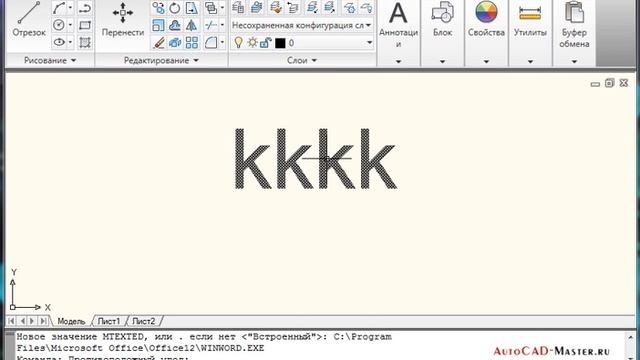Click last-tab navigation arrow
Viewport: 640px width, 360px height.
click(43, 321)
